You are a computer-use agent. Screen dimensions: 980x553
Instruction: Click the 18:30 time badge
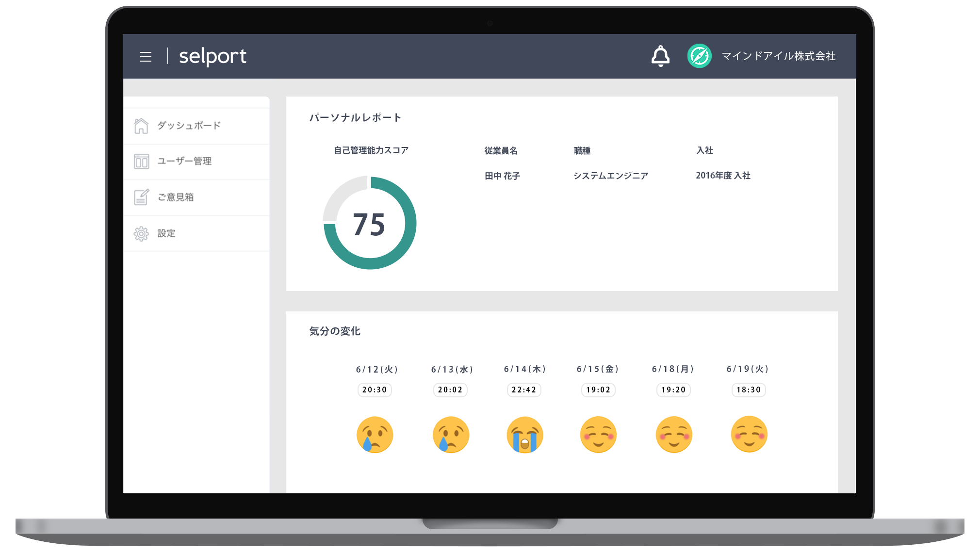[749, 390]
